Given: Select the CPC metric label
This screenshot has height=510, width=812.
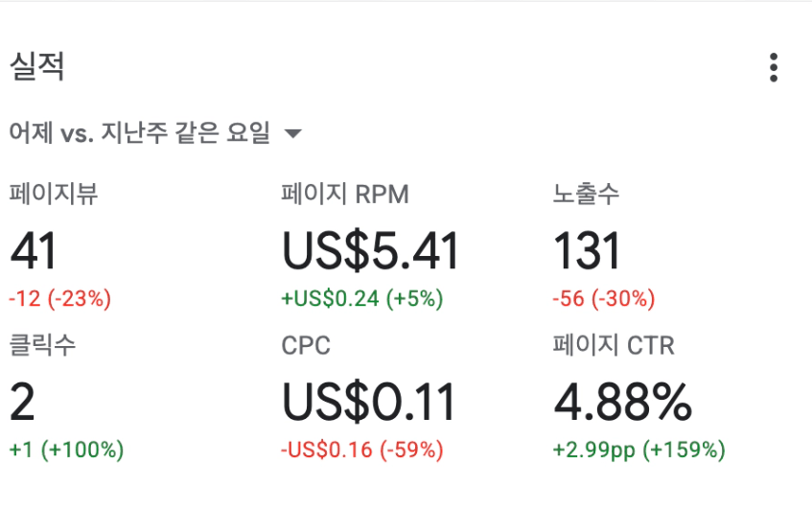Looking at the screenshot, I should click(x=306, y=345).
